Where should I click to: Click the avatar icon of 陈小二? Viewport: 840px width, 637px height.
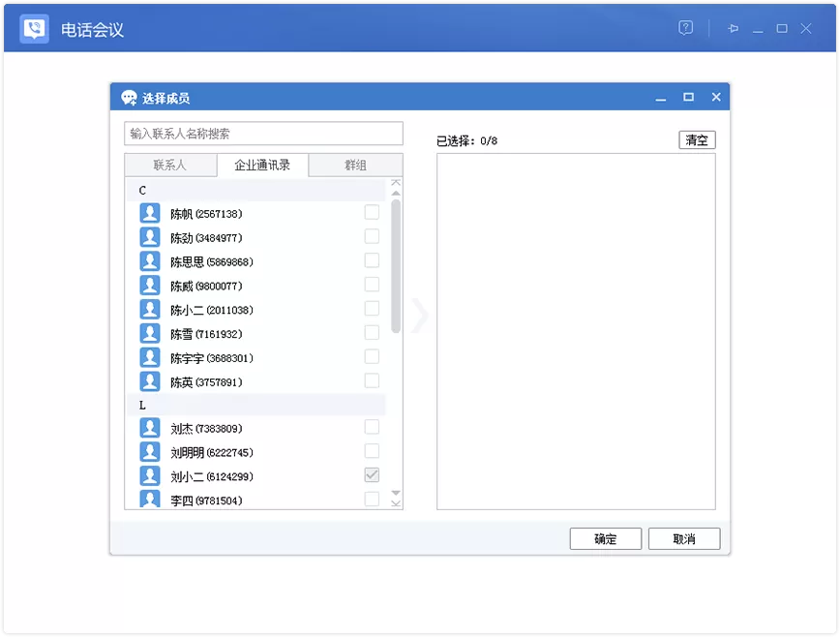coord(150,309)
